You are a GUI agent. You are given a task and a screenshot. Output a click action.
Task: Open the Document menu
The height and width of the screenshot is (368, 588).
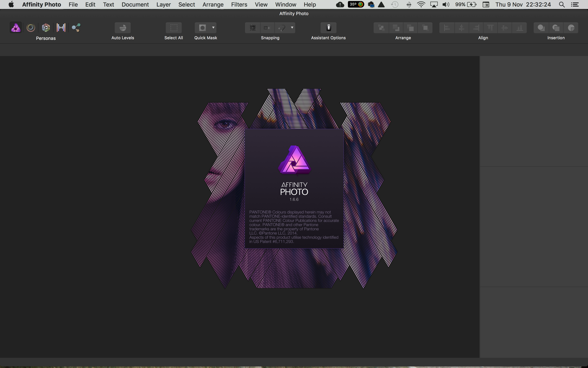(135, 4)
